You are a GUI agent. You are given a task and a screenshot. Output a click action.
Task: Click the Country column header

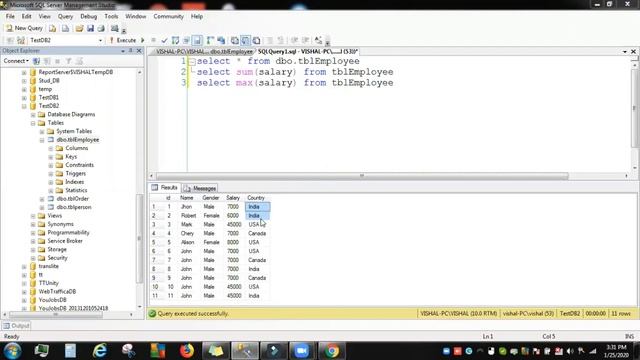click(x=257, y=198)
